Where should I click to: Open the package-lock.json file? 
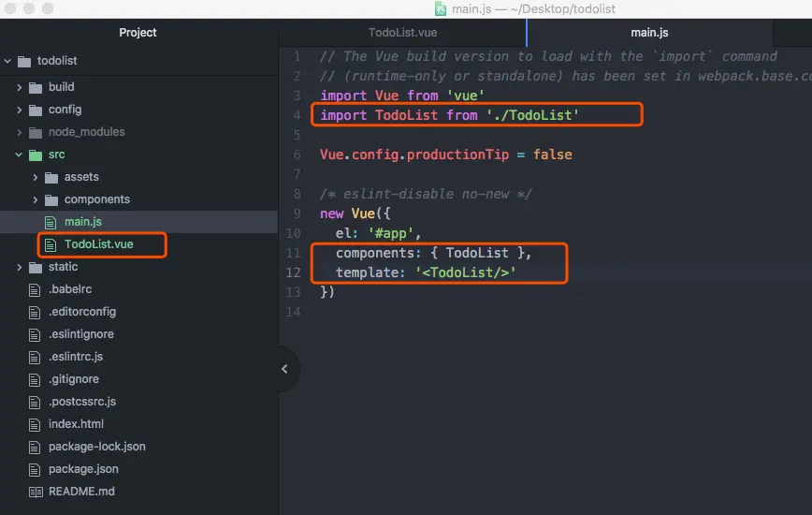(x=97, y=447)
